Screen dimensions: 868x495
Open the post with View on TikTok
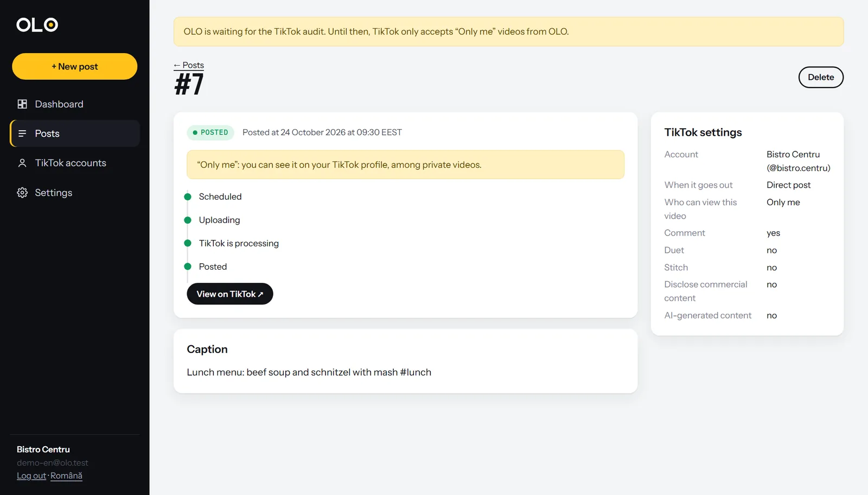230,294
